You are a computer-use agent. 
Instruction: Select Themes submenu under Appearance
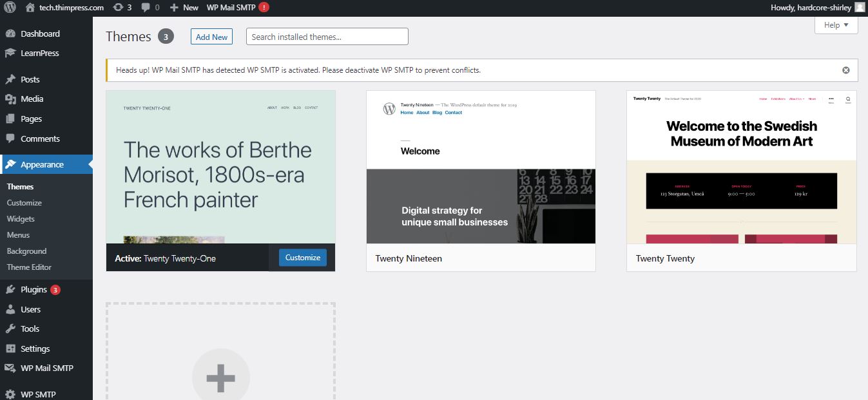coord(21,187)
